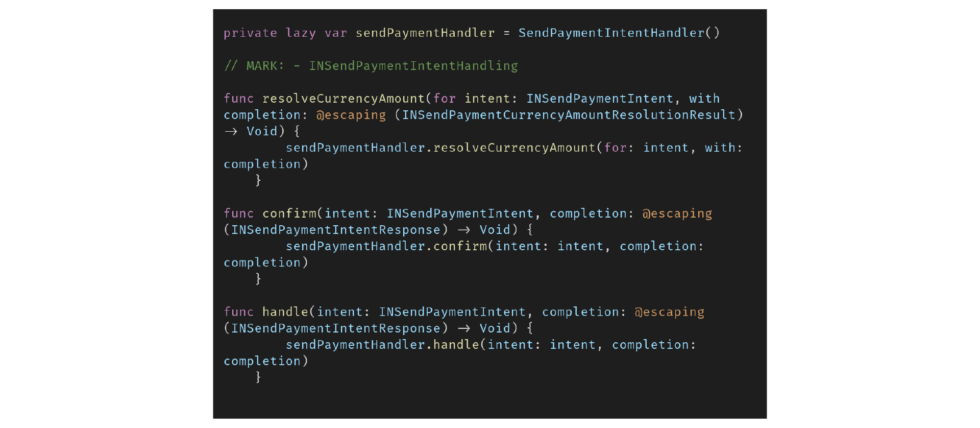Click the sendPaymentHandler.confirm call
The height and width of the screenshot is (428, 980).
tap(386, 246)
